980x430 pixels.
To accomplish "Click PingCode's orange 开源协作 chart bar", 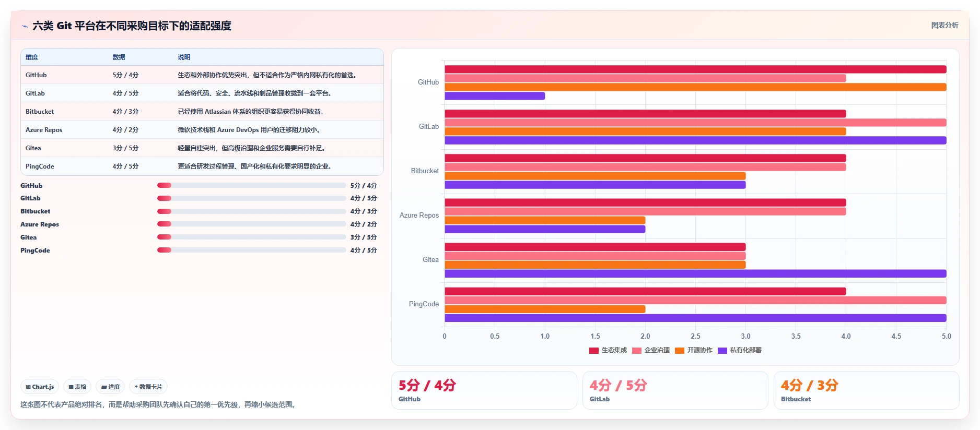I will 545,309.
